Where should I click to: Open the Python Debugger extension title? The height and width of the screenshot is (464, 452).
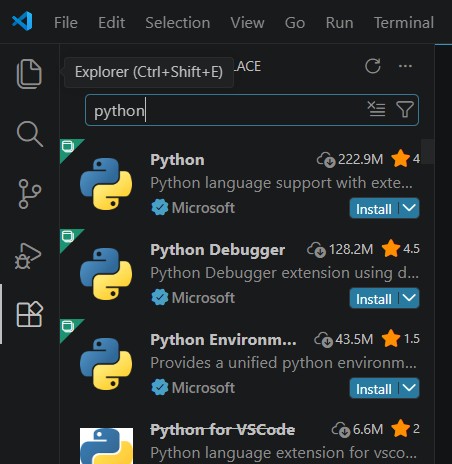[217, 250]
